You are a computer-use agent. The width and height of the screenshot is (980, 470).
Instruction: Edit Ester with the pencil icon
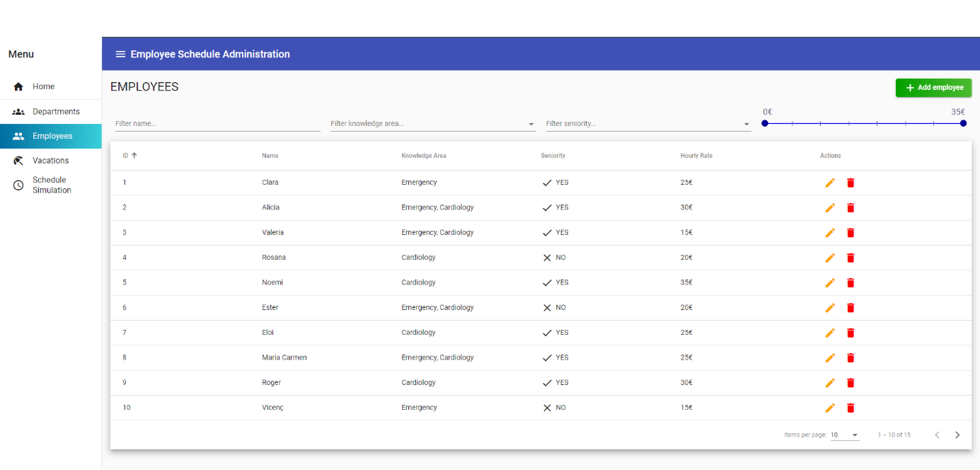click(830, 308)
